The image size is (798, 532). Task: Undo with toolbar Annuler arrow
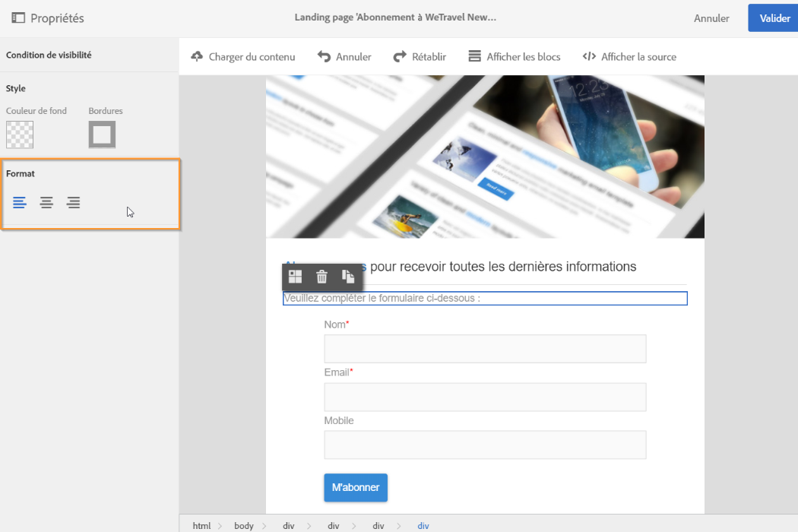pos(344,56)
